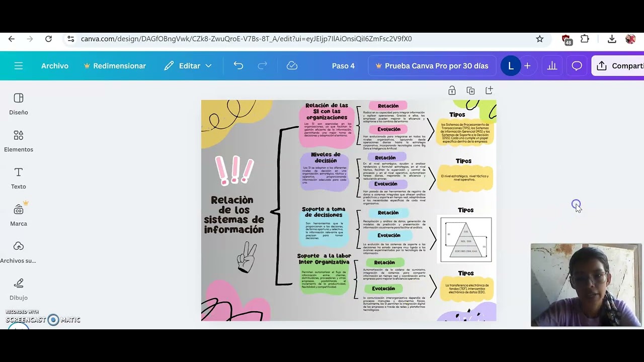Open the Archivos subidos panel
The width and height of the screenshot is (644, 362).
[19, 252]
